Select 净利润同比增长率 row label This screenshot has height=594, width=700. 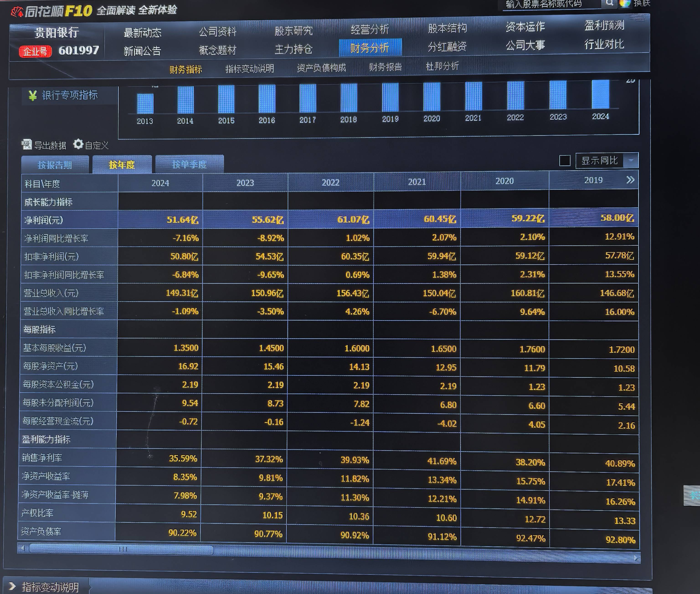[56, 238]
